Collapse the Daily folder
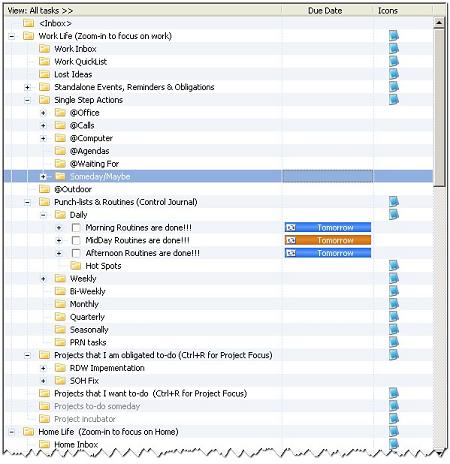 [x=43, y=215]
